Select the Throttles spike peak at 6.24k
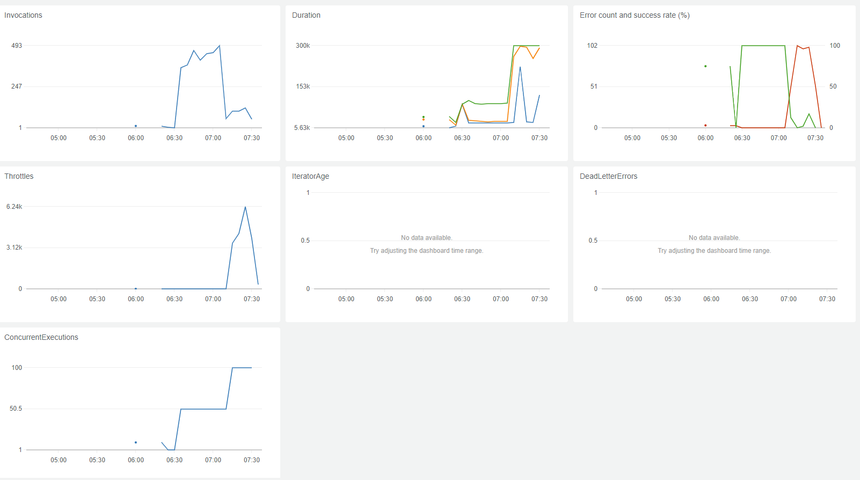 (245, 207)
